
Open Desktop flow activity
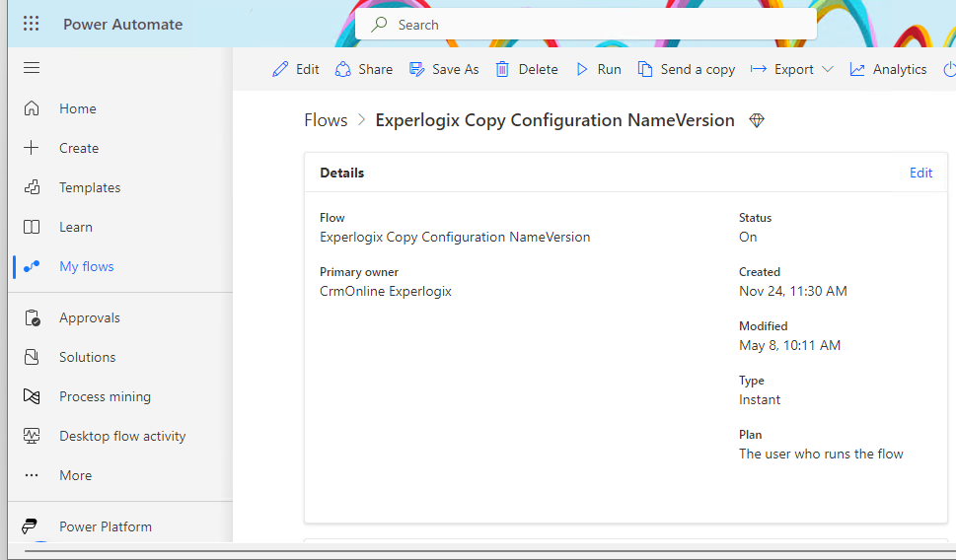[122, 437]
